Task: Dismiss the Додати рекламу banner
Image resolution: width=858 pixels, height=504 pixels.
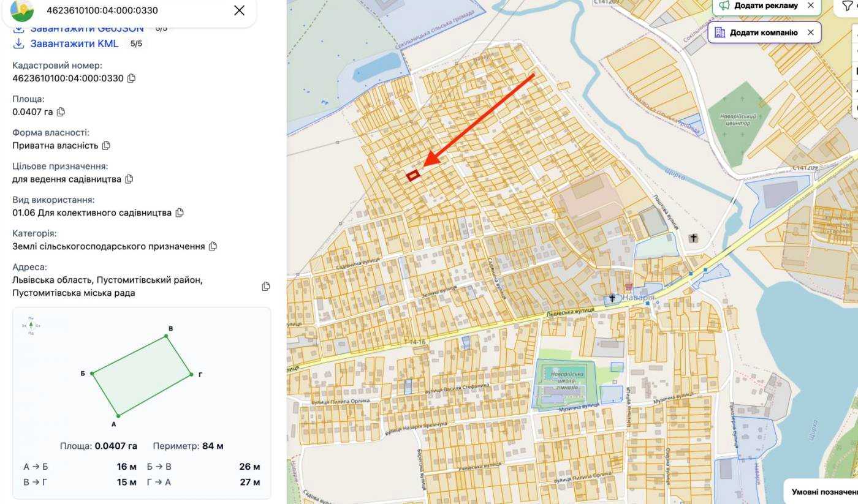Action: tap(811, 6)
